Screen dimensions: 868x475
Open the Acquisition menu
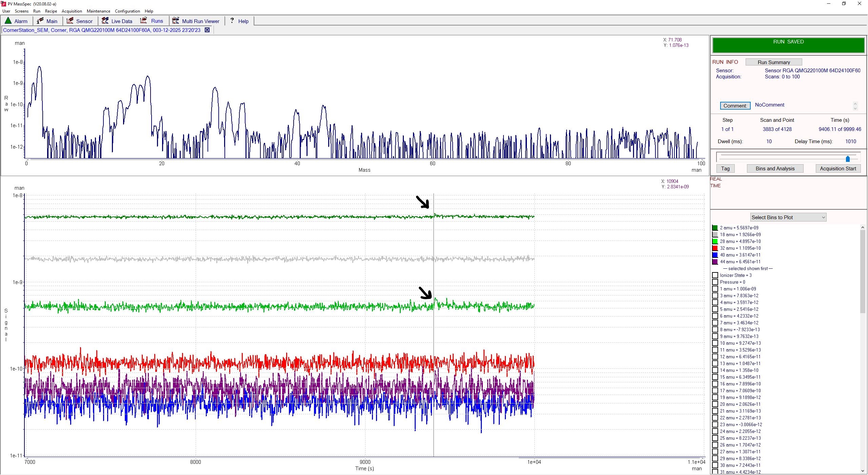[x=72, y=11]
